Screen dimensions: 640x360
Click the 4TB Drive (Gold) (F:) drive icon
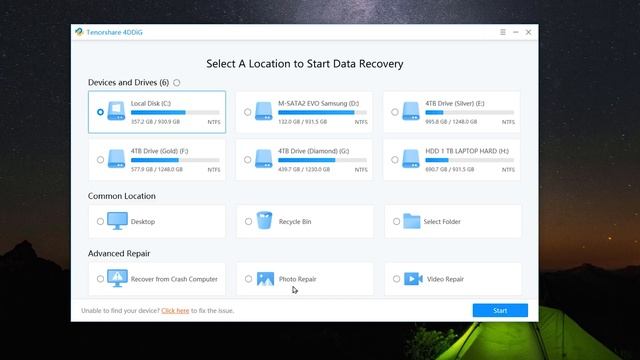(116, 159)
